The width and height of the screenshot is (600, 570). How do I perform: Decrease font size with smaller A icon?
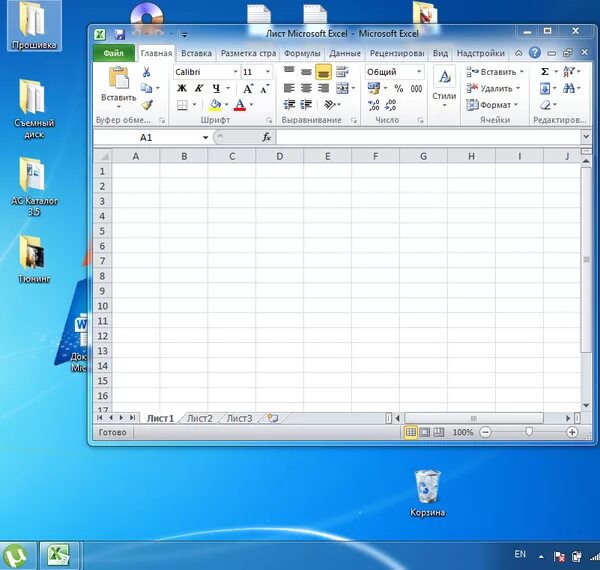tap(265, 89)
